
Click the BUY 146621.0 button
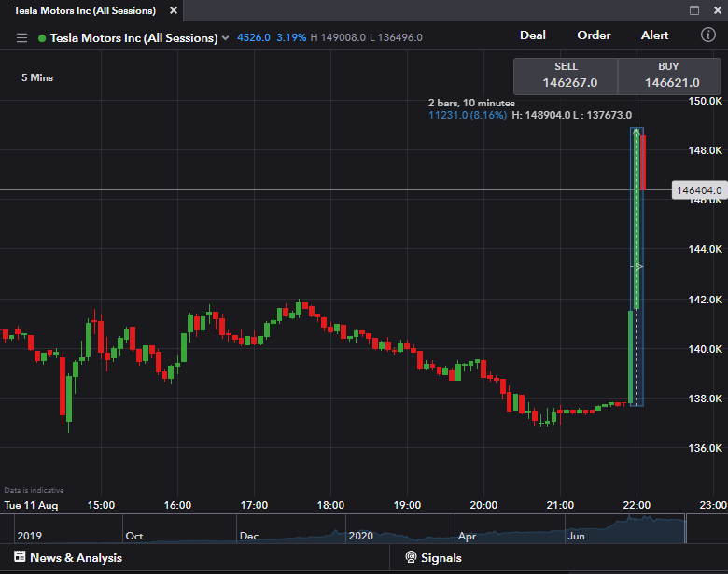(669, 77)
